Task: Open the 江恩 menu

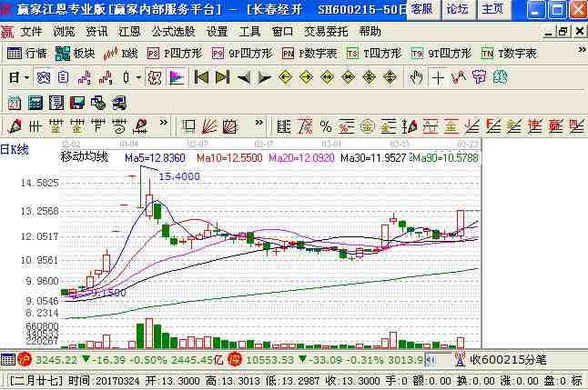Action: tap(129, 32)
